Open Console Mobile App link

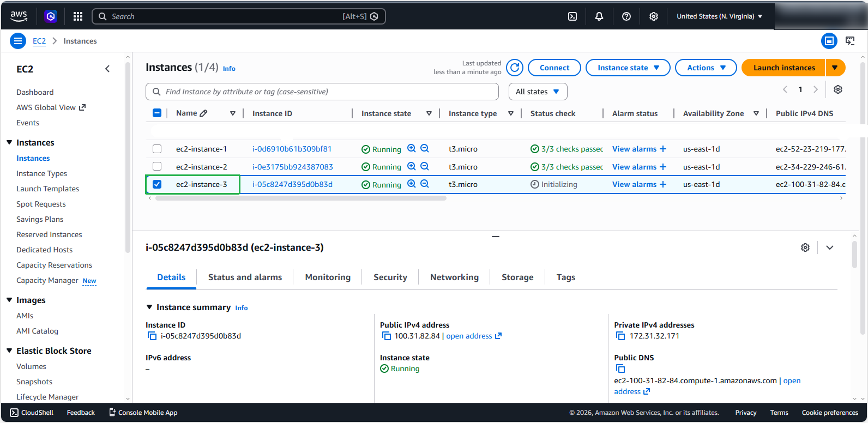pos(143,413)
